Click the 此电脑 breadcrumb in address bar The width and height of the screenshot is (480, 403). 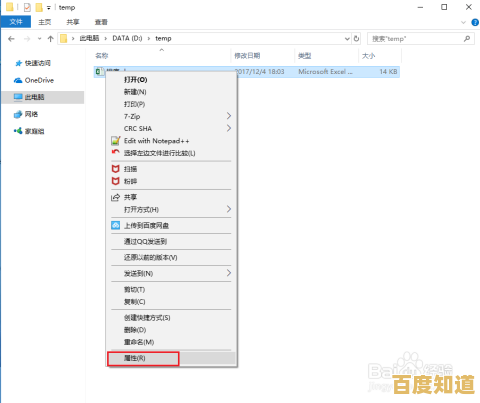pos(89,38)
